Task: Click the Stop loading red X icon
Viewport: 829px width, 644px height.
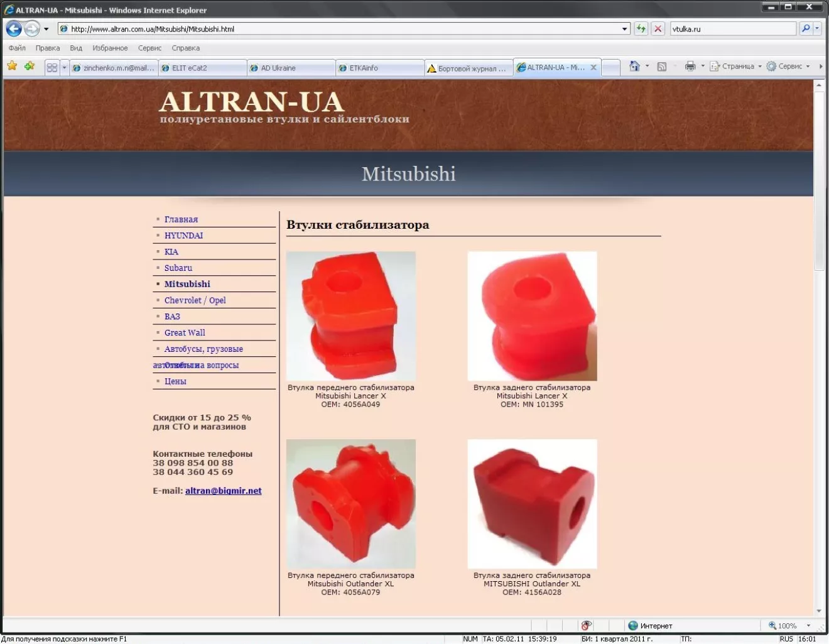Action: click(658, 29)
